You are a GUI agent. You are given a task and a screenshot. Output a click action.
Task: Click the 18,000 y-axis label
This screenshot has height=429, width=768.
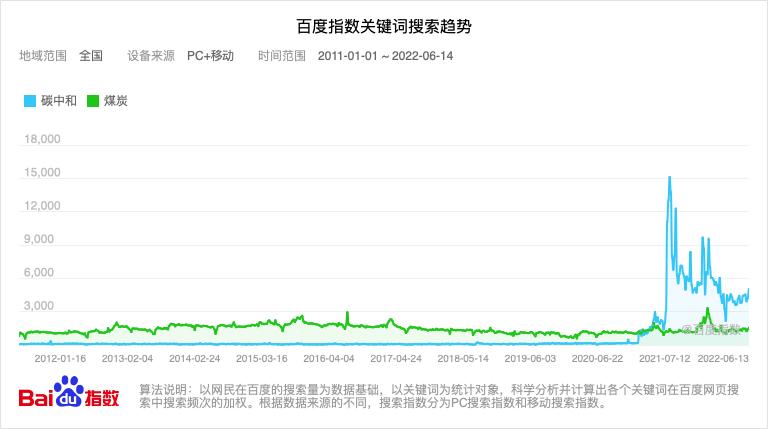point(42,139)
